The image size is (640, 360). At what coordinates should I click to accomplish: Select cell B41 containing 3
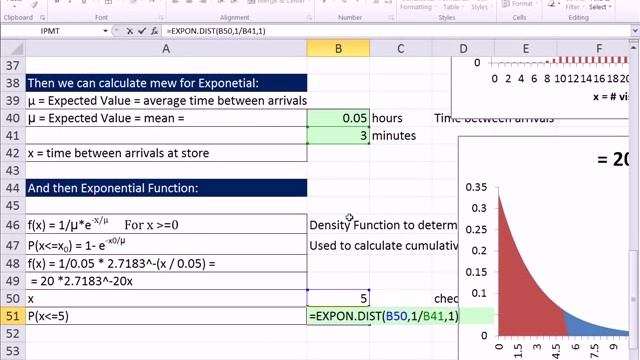click(x=338, y=136)
